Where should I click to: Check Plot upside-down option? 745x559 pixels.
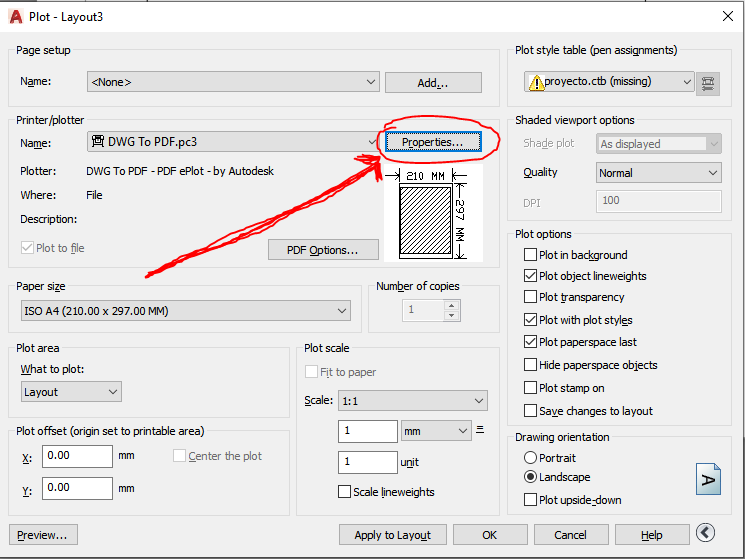tap(530, 500)
